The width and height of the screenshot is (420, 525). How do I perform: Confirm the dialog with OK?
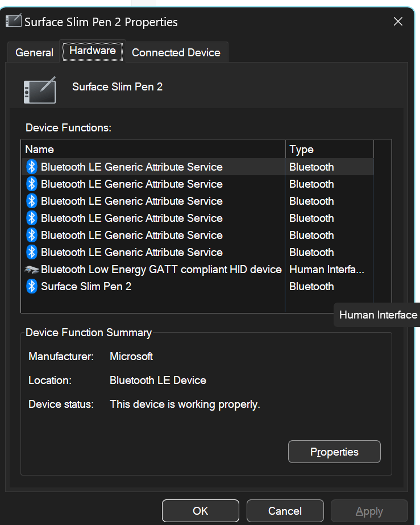(200, 511)
